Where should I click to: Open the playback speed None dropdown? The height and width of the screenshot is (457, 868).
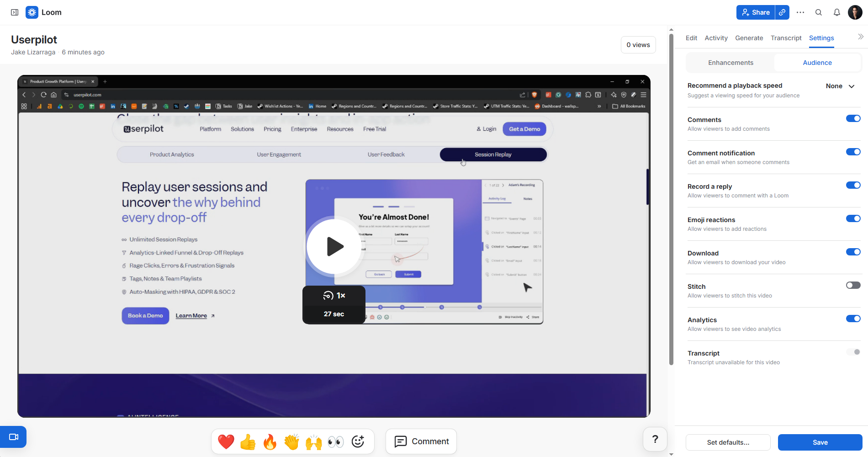coord(840,86)
